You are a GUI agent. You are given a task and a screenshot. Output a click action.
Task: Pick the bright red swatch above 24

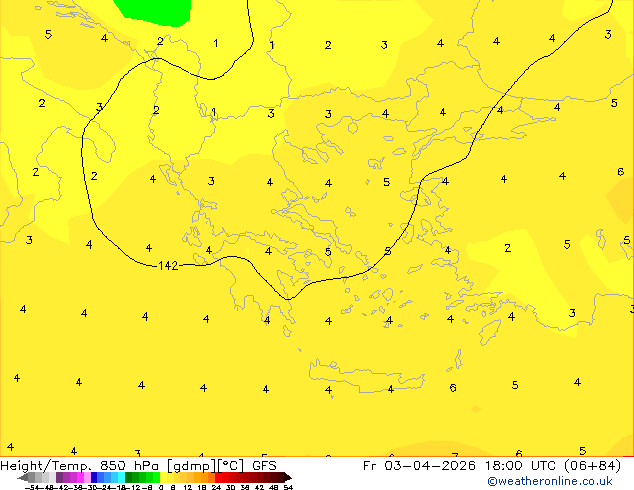pos(218,477)
